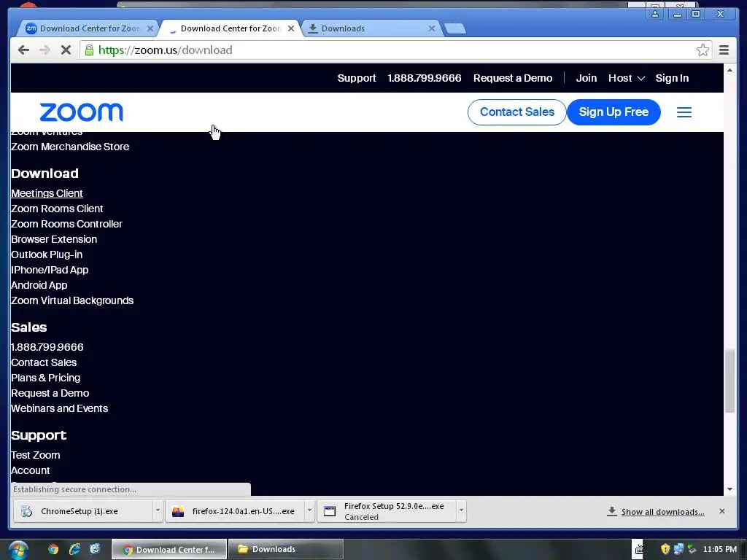
Task: Expand the Host dropdown
Action: tap(626, 78)
